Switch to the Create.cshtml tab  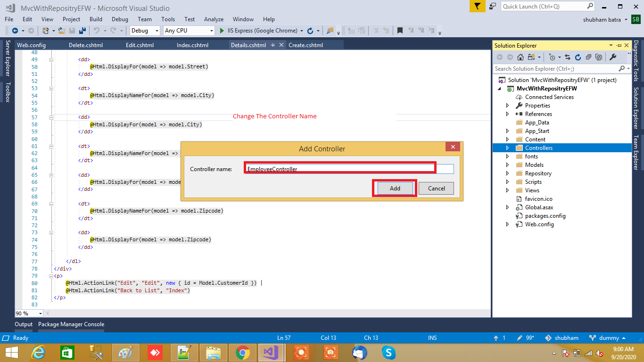tap(306, 45)
